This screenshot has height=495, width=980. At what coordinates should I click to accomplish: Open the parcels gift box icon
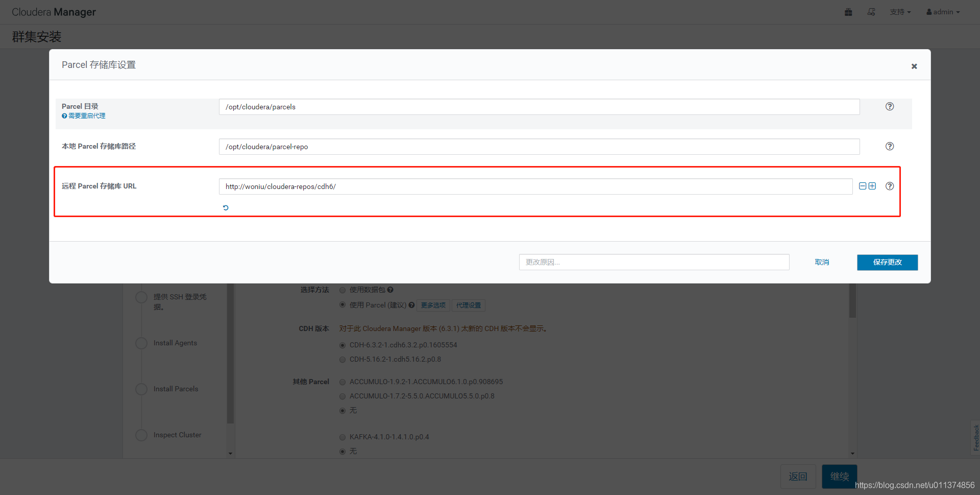coord(848,12)
